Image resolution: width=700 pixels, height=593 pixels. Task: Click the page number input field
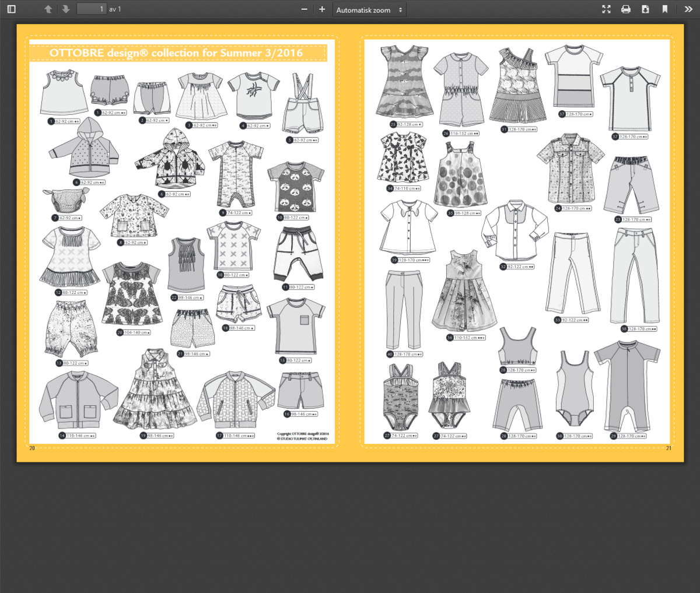[92, 9]
